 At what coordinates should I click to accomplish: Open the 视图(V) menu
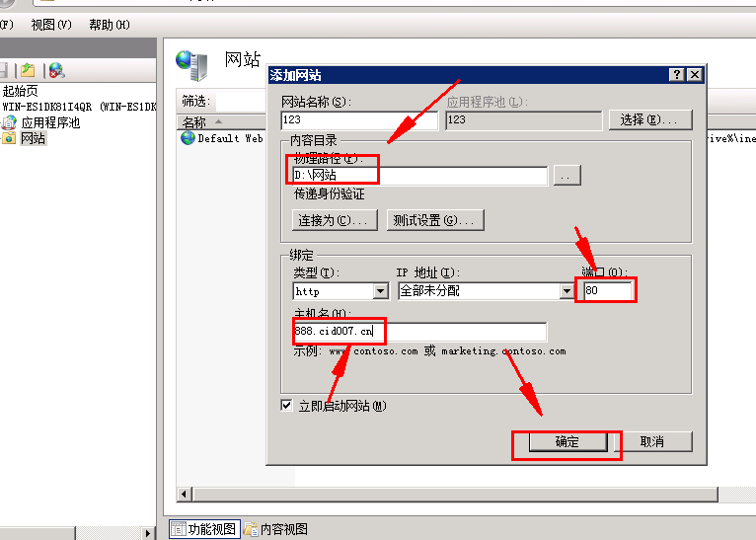pos(51,25)
